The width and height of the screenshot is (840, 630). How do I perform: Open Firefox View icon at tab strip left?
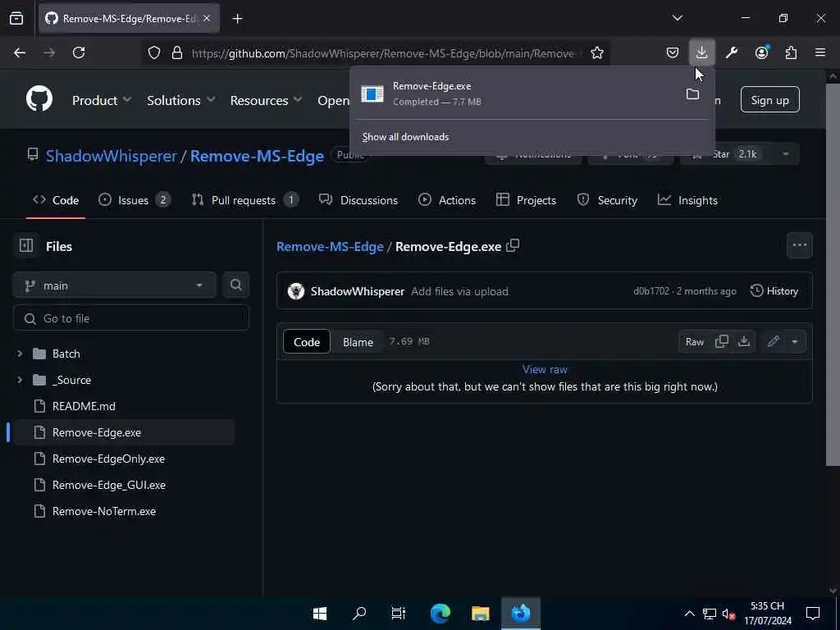16,18
